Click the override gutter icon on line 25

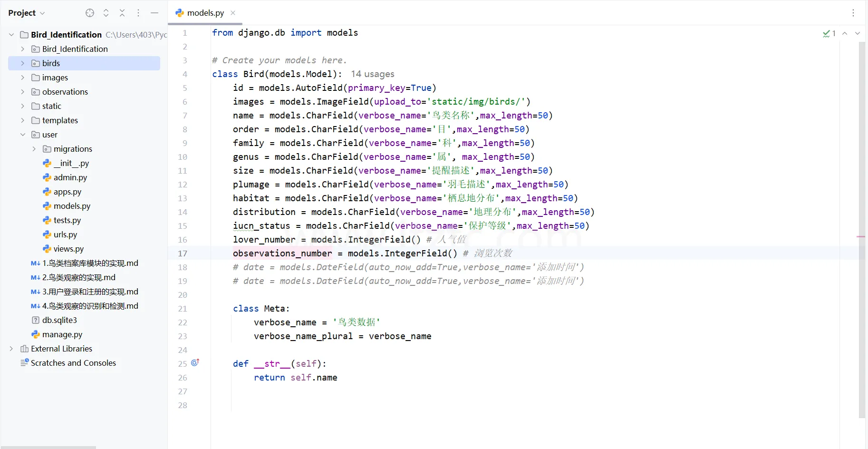coord(195,363)
